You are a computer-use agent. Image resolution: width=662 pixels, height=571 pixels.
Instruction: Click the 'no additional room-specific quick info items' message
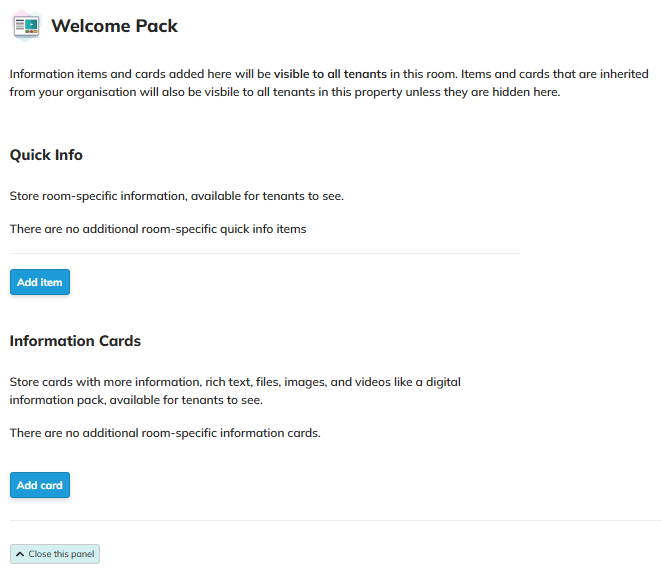[158, 229]
